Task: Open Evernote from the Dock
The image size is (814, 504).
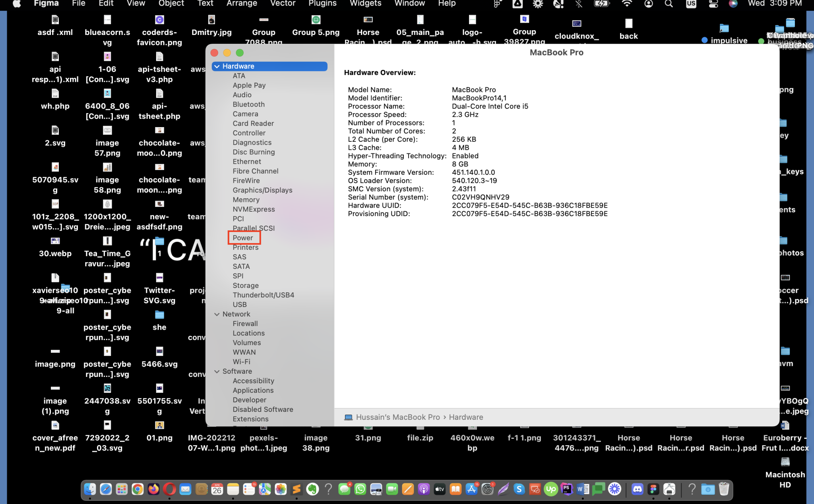Action: pyautogui.click(x=313, y=489)
